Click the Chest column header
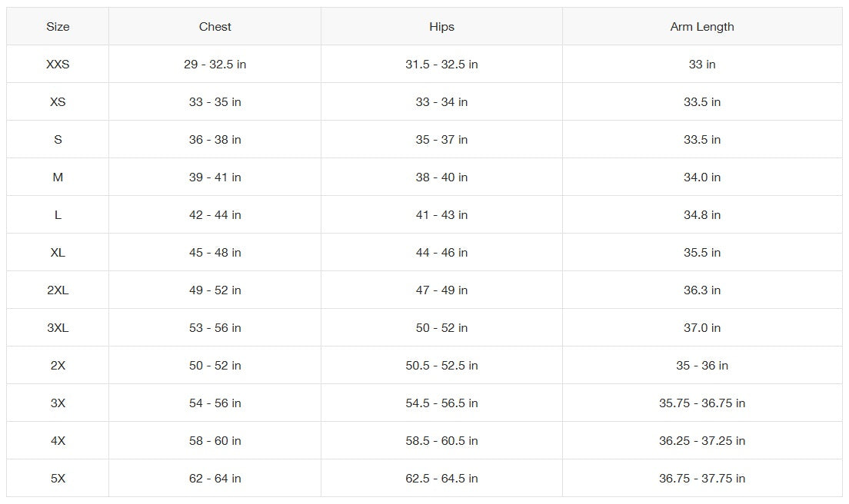This screenshot has width=849, height=504. pos(215,27)
